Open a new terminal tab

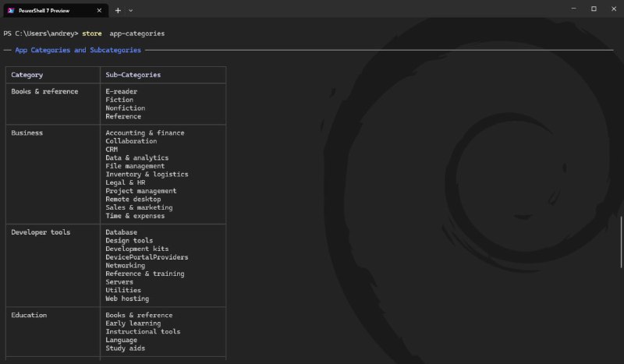click(x=118, y=10)
